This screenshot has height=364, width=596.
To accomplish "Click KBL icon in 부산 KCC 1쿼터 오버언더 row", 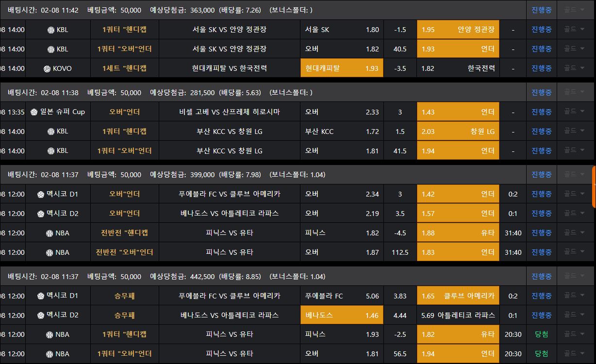I will pyautogui.click(x=50, y=151).
